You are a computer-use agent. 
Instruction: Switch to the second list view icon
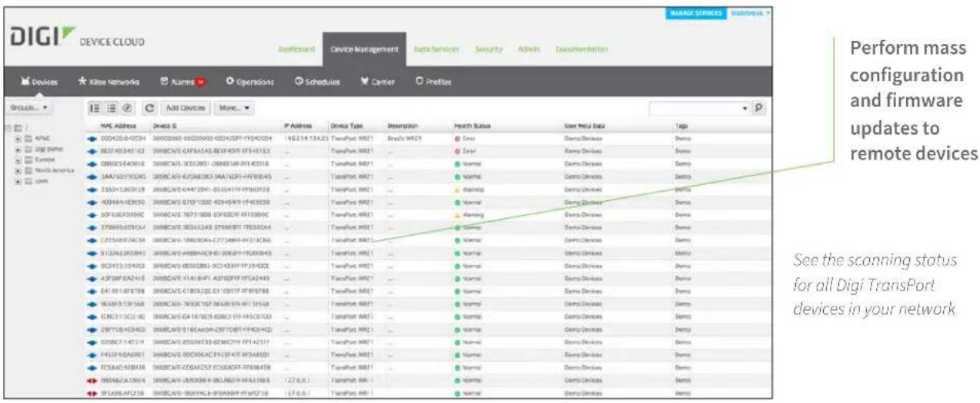(112, 109)
